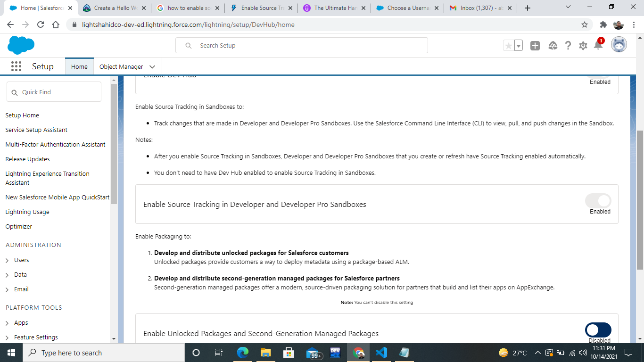Open Service Setup Assistant link
The width and height of the screenshot is (644, 362).
(x=36, y=130)
